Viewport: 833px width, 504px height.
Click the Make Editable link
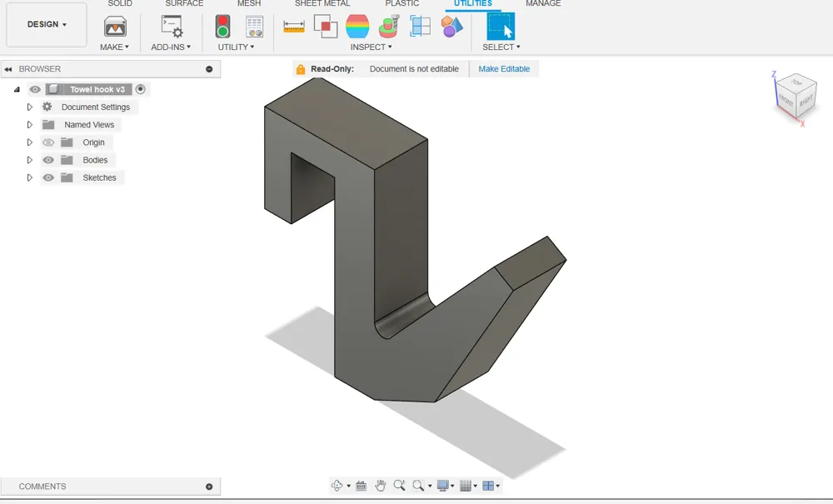[x=504, y=69]
